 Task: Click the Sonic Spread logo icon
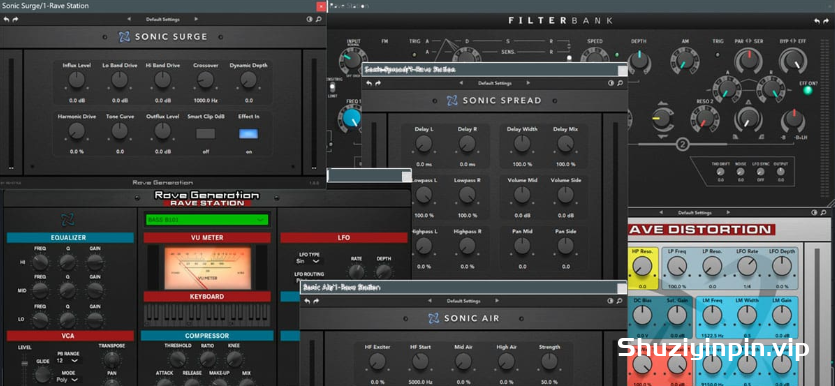pyautogui.click(x=452, y=100)
